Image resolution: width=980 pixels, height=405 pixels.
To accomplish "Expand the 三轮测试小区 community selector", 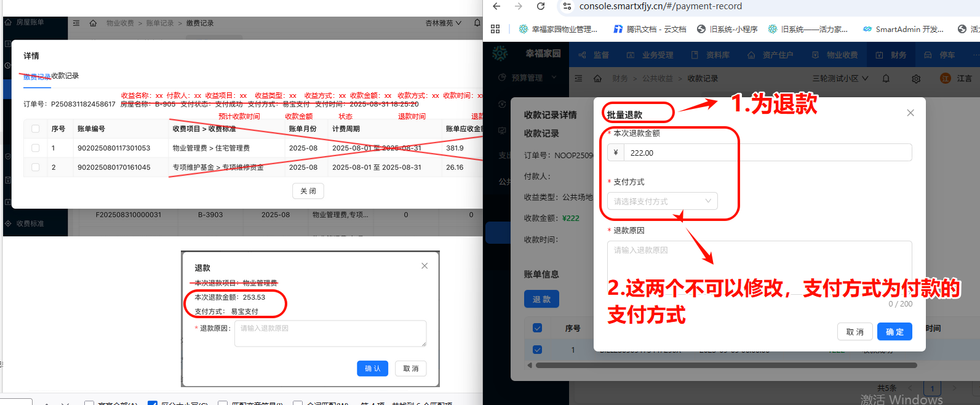I will [x=840, y=79].
